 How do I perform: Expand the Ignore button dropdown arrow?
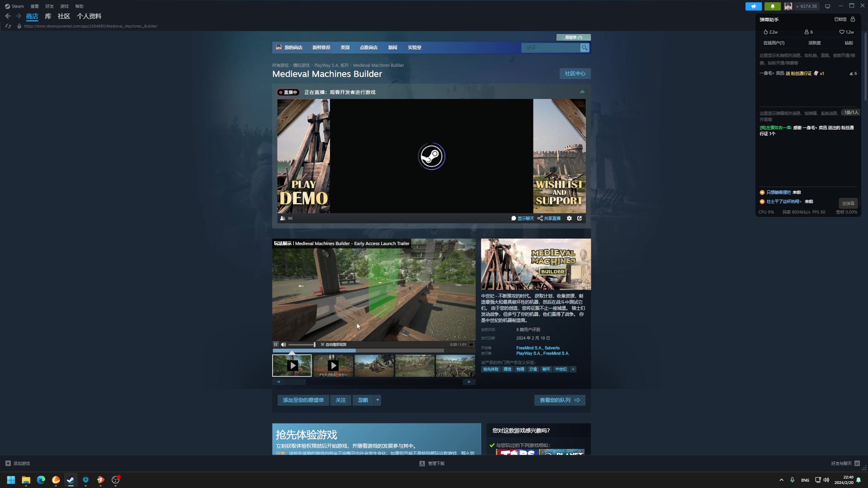point(377,400)
